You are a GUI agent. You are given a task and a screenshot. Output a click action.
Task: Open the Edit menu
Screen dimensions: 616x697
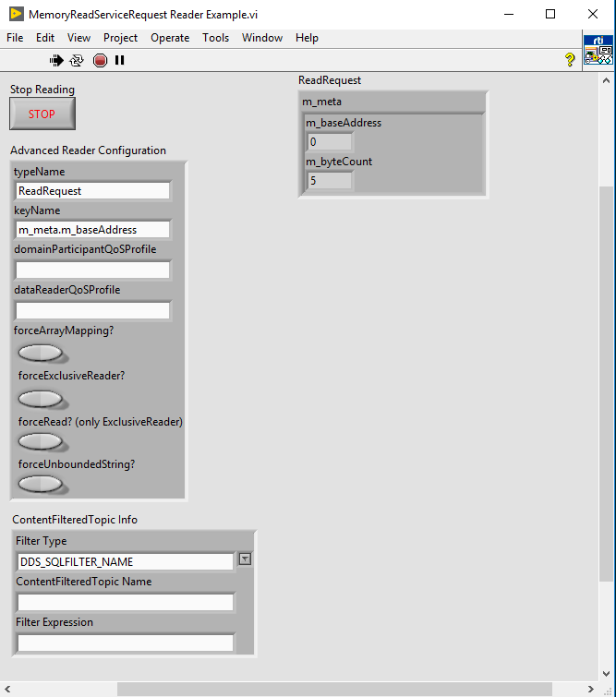45,38
